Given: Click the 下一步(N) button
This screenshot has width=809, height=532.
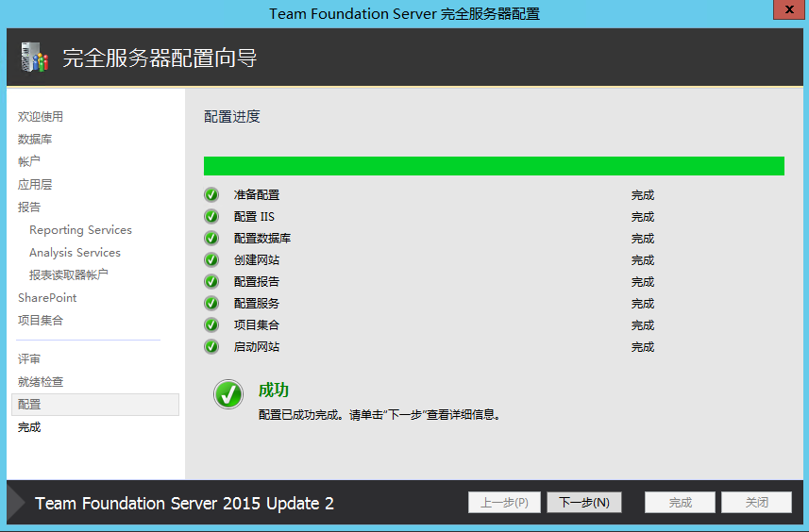Looking at the screenshot, I should tap(584, 502).
